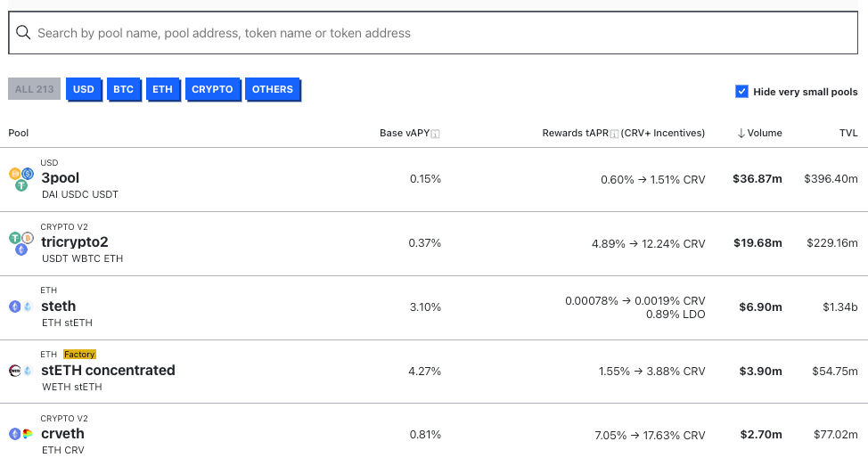Click CRYPTO V2 label above tricrypto2

(64, 227)
